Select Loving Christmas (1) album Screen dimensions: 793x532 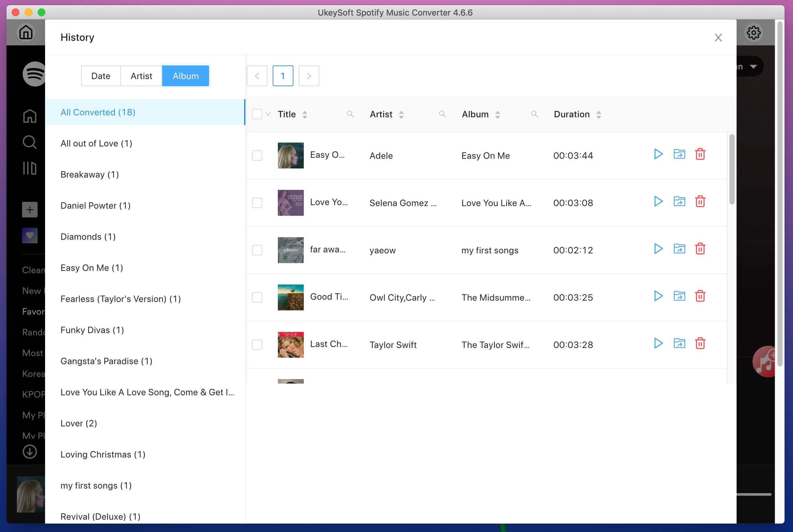(145, 455)
